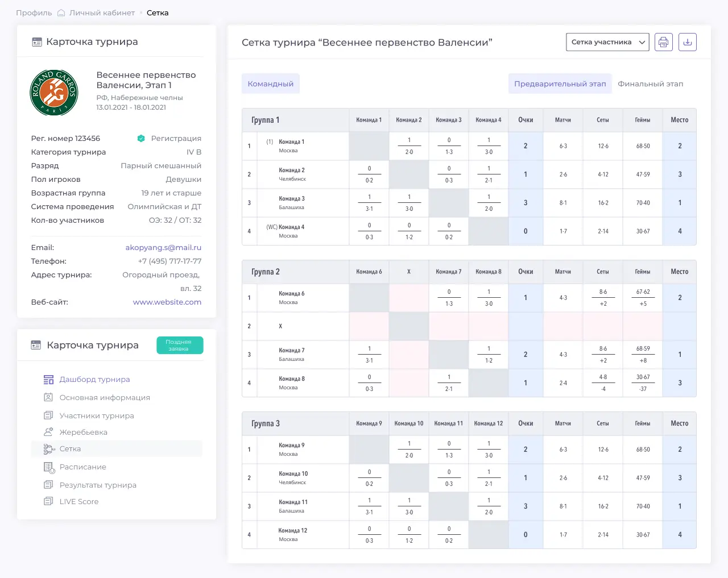This screenshot has height=578, width=728.
Task: Open the www.website.com link
Action: coord(167,302)
